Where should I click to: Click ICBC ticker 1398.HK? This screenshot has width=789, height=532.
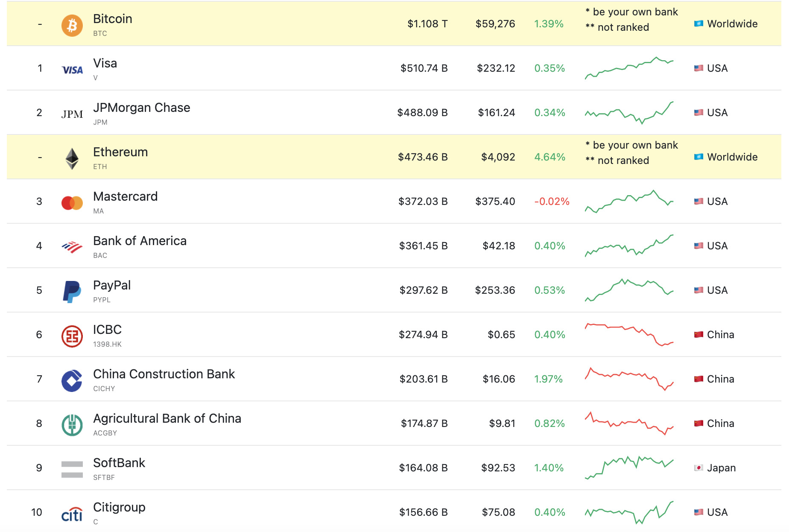tap(107, 344)
